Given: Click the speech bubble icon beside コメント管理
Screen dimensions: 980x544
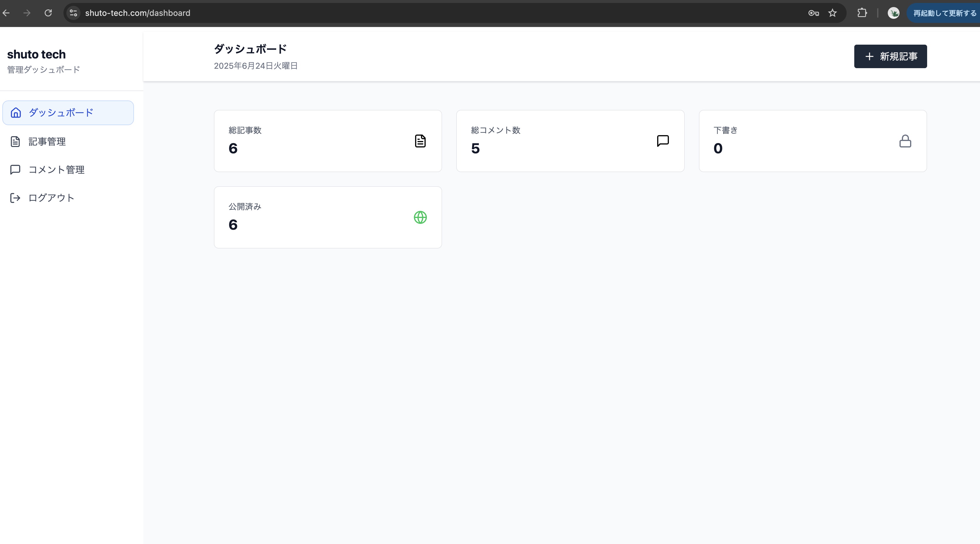Looking at the screenshot, I should 15,170.
